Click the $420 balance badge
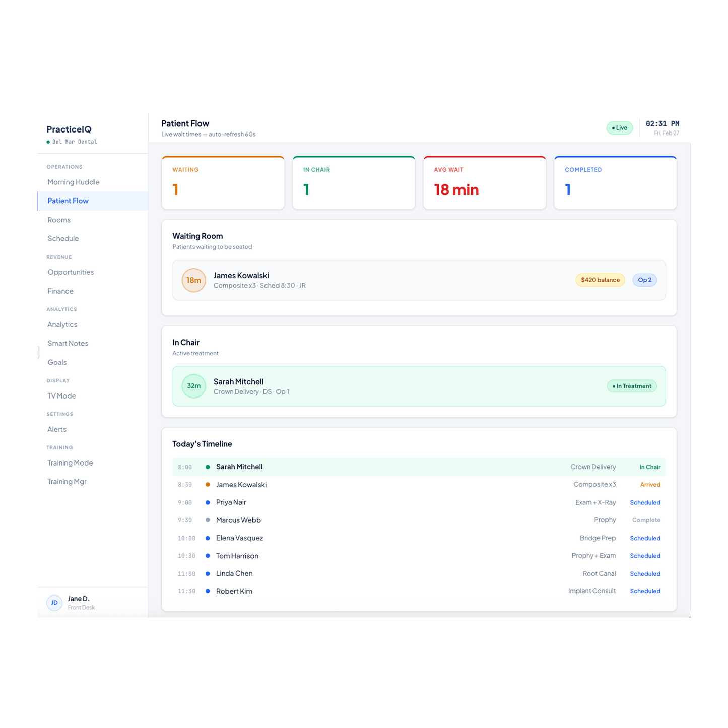 [x=600, y=280]
